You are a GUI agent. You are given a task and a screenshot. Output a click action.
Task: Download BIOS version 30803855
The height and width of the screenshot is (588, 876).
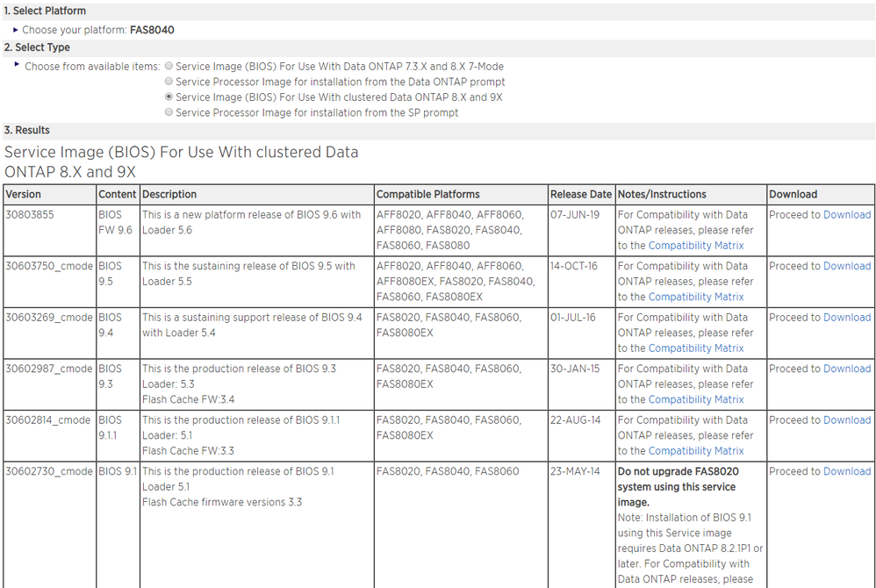(x=846, y=215)
